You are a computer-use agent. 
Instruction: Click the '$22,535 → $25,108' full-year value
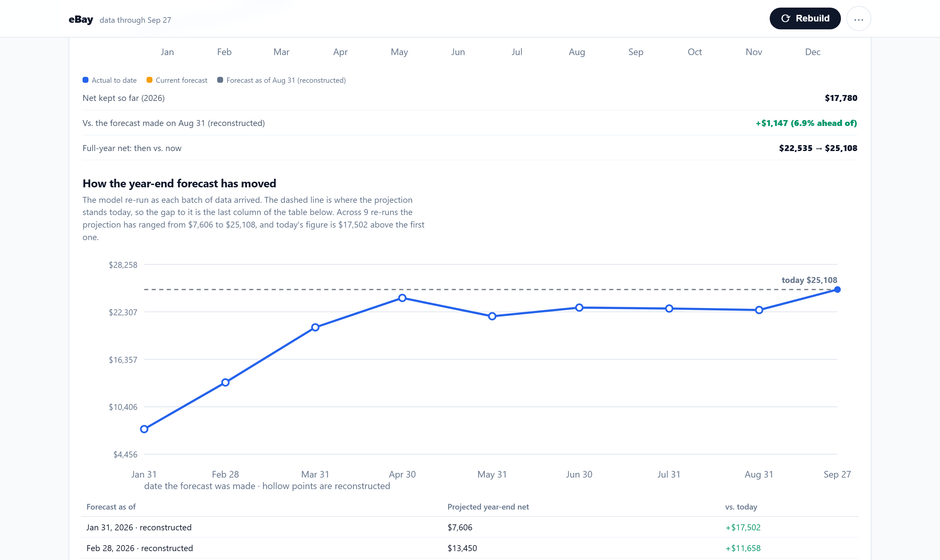tap(818, 148)
